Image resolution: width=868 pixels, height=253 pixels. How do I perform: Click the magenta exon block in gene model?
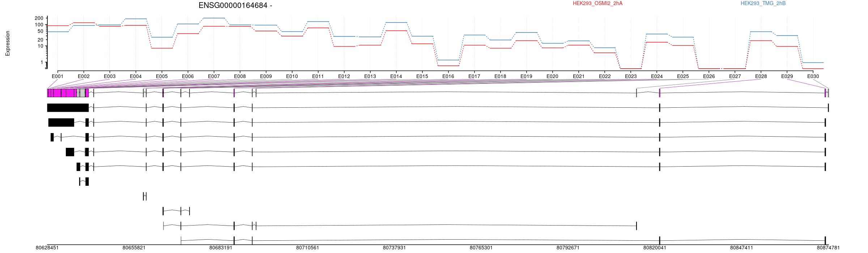tap(63, 93)
